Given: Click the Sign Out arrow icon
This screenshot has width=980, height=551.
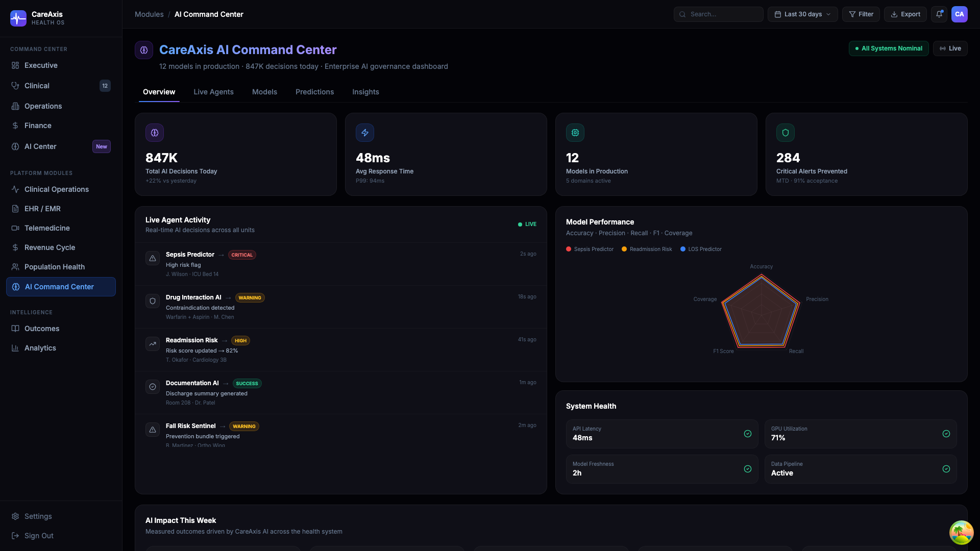Looking at the screenshot, I should coord(15,536).
